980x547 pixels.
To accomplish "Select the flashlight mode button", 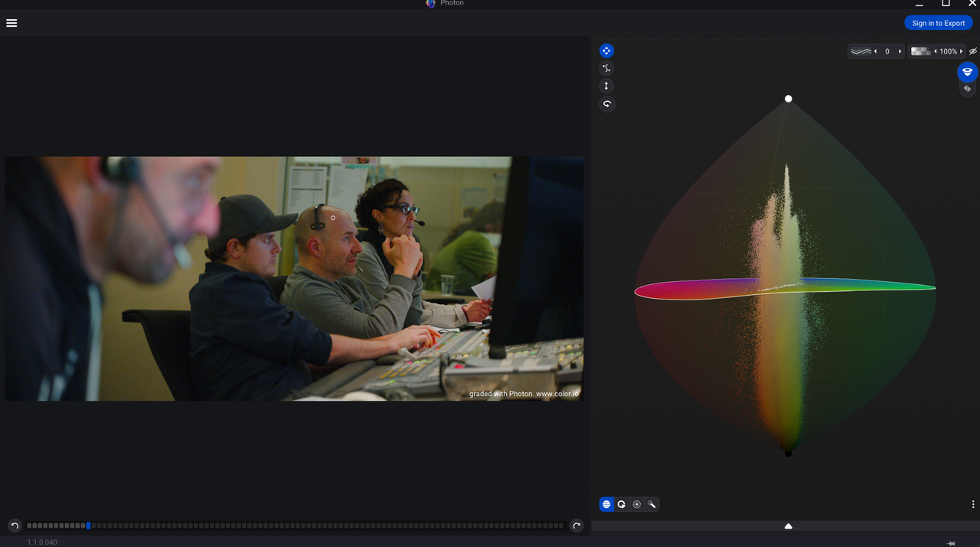I will (x=652, y=504).
